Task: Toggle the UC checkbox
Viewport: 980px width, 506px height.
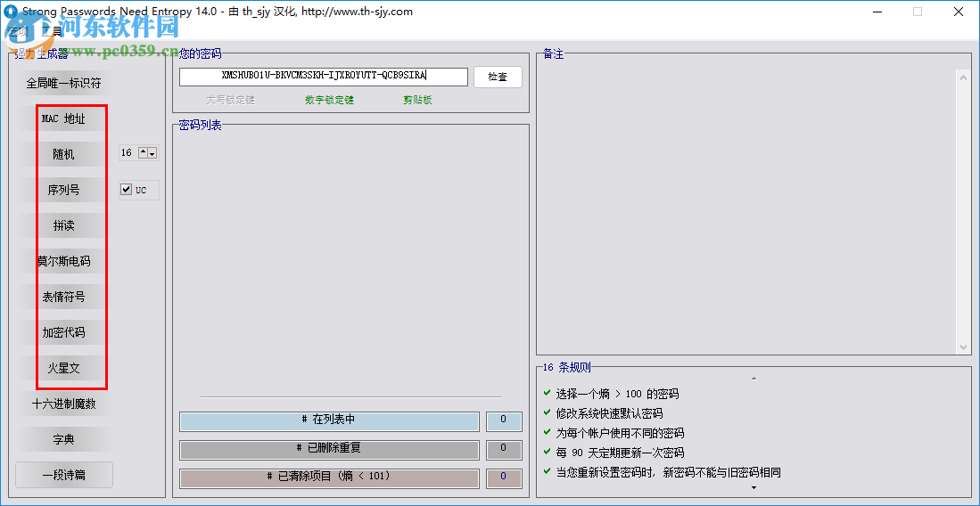Action: click(x=127, y=189)
